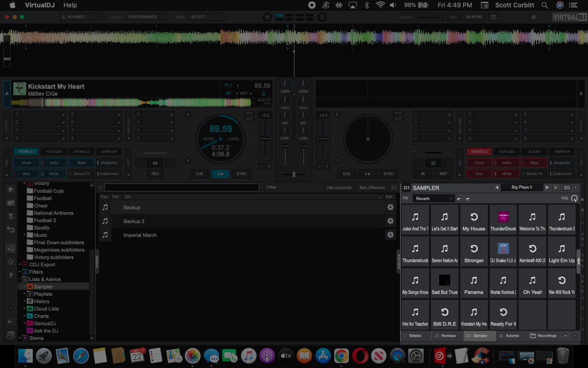
Task: Open the gear options for Imperial March
Action: [390, 235]
